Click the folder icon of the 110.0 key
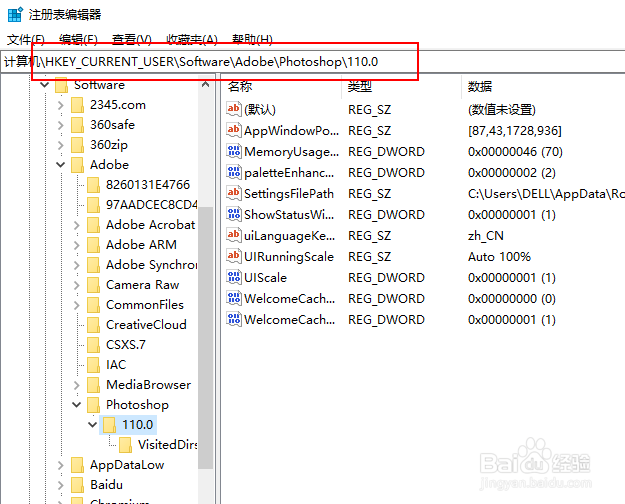Screen dimensions: 625x504 tap(109, 425)
